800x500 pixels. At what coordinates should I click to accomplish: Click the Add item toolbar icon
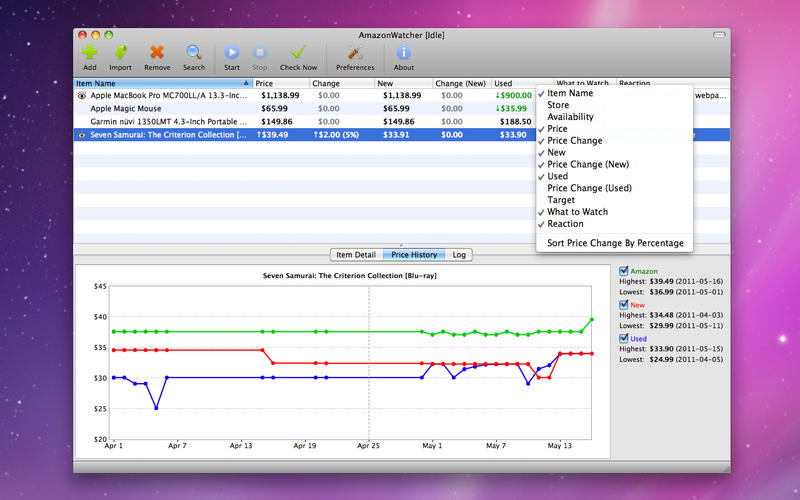click(90, 53)
